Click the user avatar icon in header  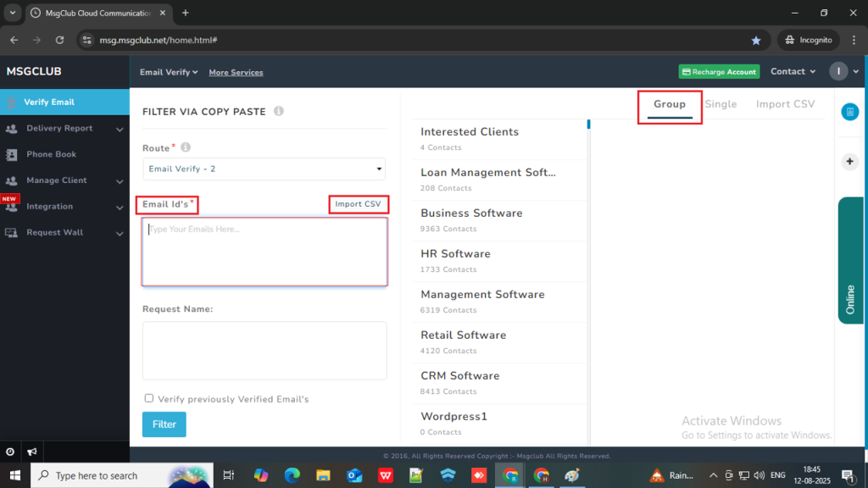click(838, 71)
